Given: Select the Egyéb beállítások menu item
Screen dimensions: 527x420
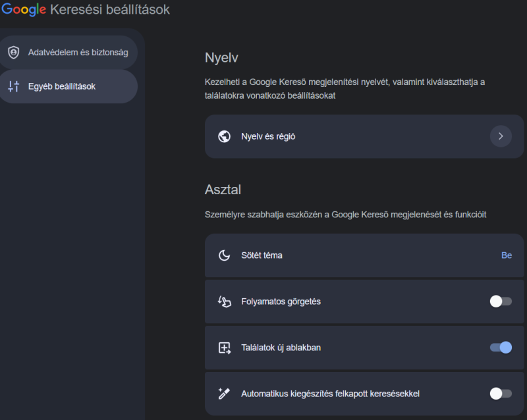Looking at the screenshot, I should point(69,86).
